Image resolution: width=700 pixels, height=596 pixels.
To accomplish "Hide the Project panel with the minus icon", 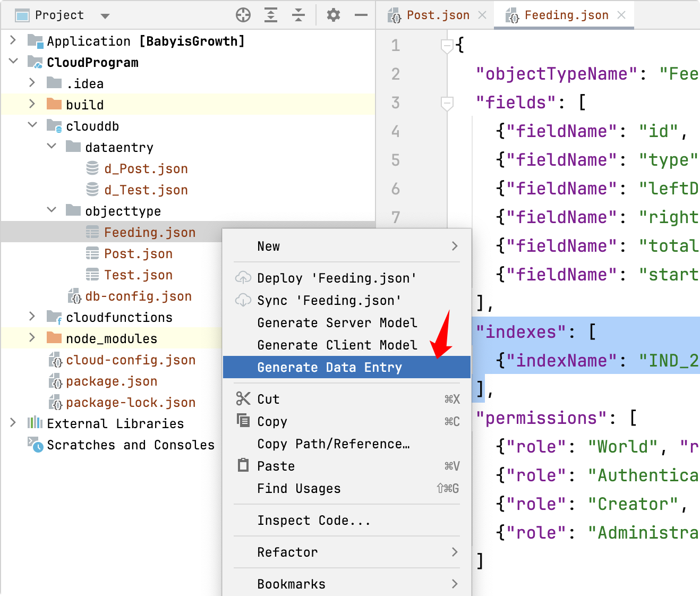I will pyautogui.click(x=361, y=15).
